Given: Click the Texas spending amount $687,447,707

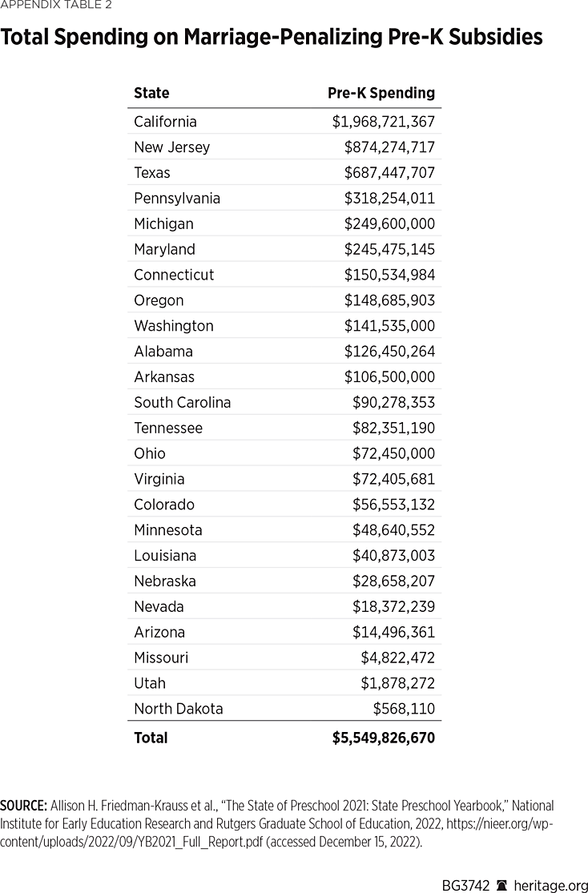Looking at the screenshot, I should [389, 173].
